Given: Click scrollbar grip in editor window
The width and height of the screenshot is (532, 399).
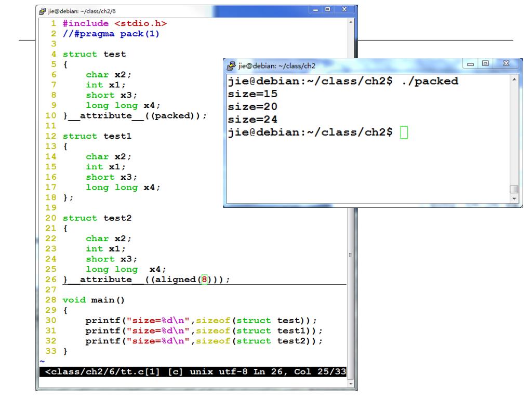Looking at the screenshot, I should coord(351,255).
